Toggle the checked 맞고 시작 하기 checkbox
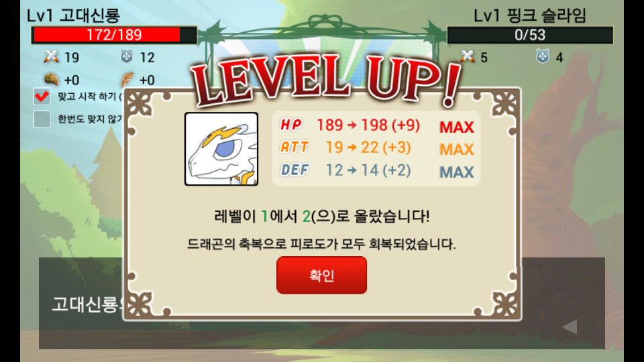This screenshot has width=644, height=362. pyautogui.click(x=42, y=97)
